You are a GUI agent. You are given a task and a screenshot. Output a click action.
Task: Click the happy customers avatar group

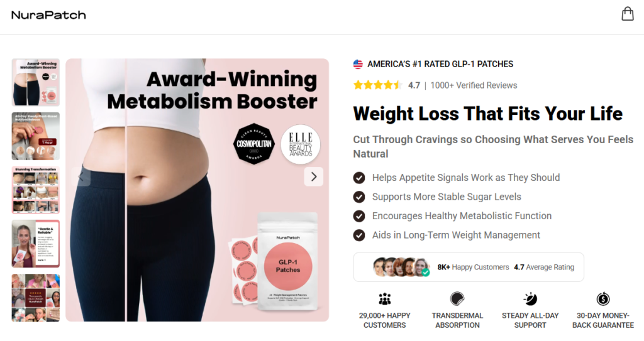pyautogui.click(x=401, y=267)
